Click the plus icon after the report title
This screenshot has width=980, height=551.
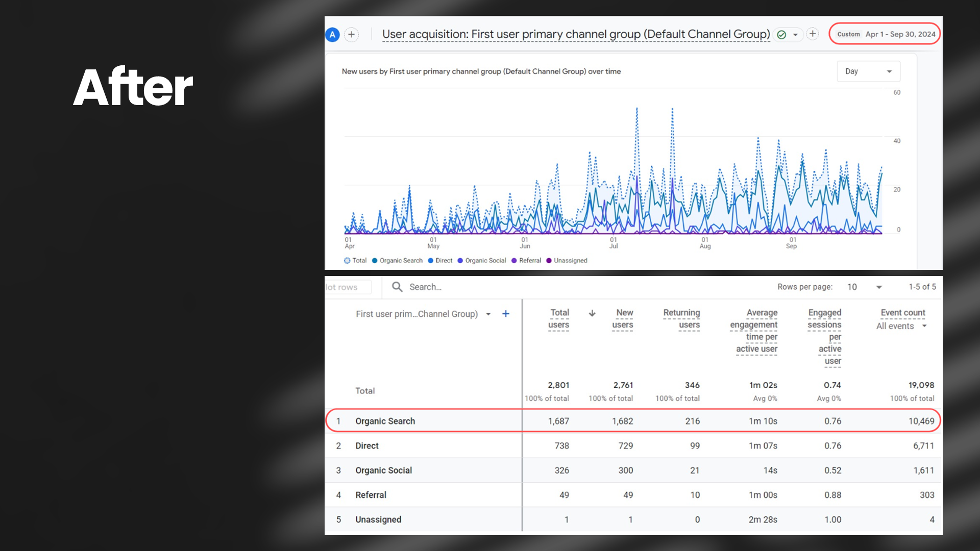coord(813,34)
